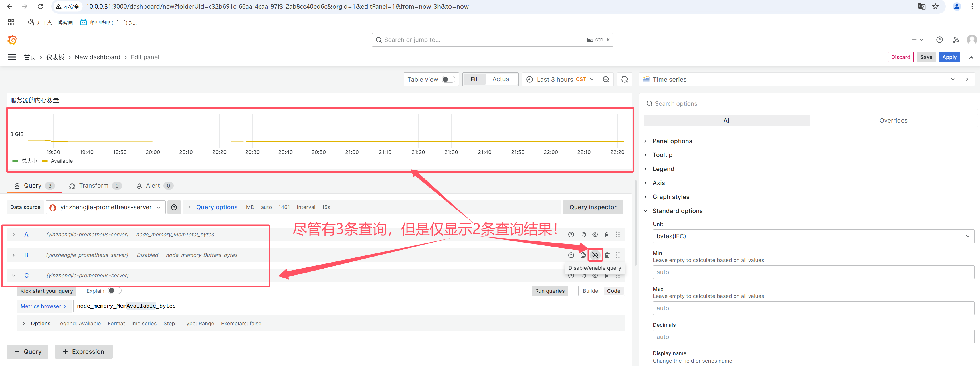
Task: Click Run queries button
Action: pyautogui.click(x=549, y=291)
